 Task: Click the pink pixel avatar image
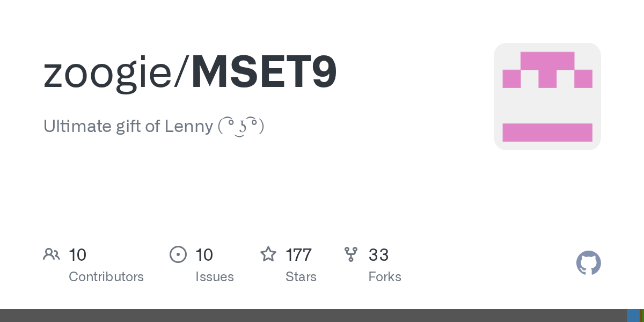coord(547,97)
